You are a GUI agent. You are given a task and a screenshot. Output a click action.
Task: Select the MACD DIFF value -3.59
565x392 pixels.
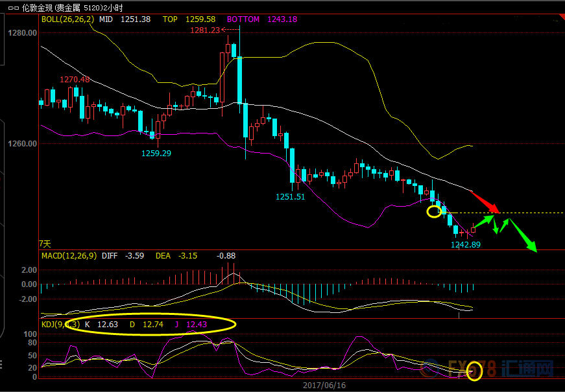[134, 256]
